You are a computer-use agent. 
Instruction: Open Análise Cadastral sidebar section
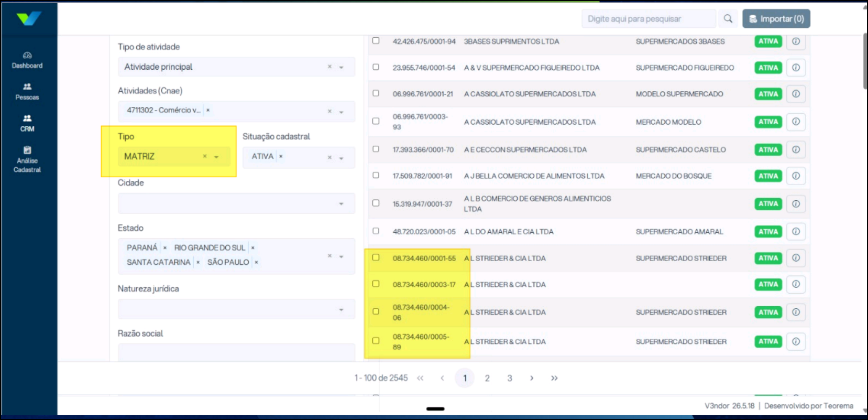click(27, 159)
